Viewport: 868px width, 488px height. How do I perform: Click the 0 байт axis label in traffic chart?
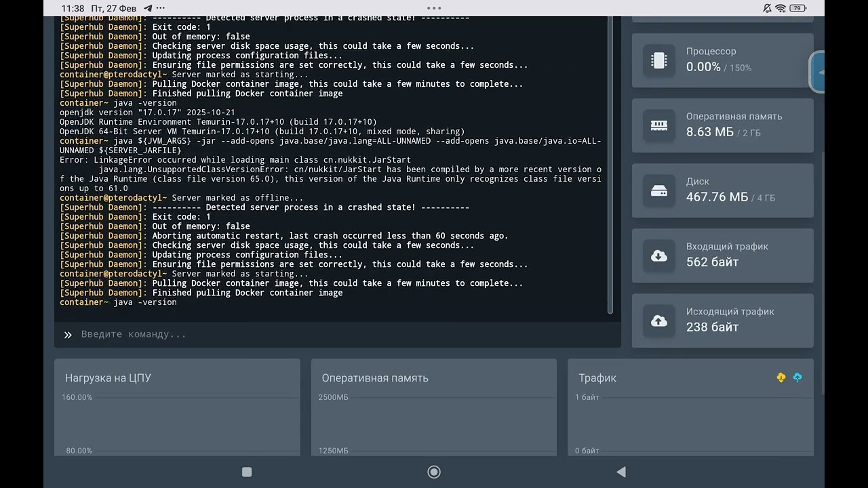click(x=587, y=451)
